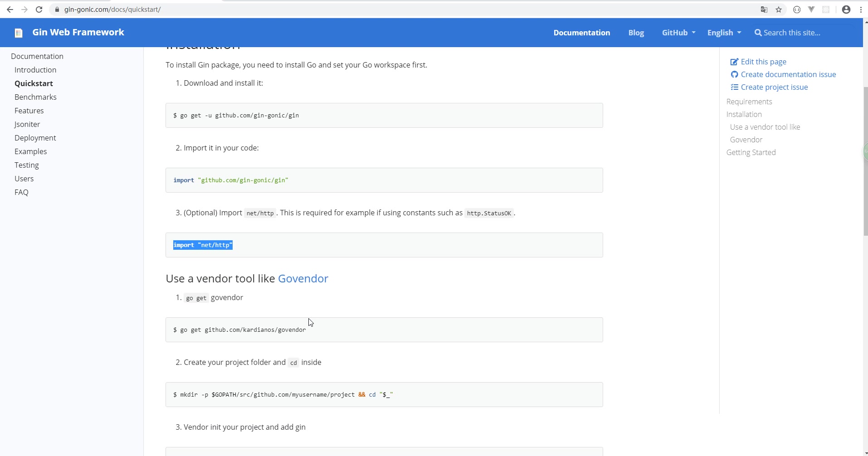View site security lock info
Screen dimensions: 868x456
57,10
